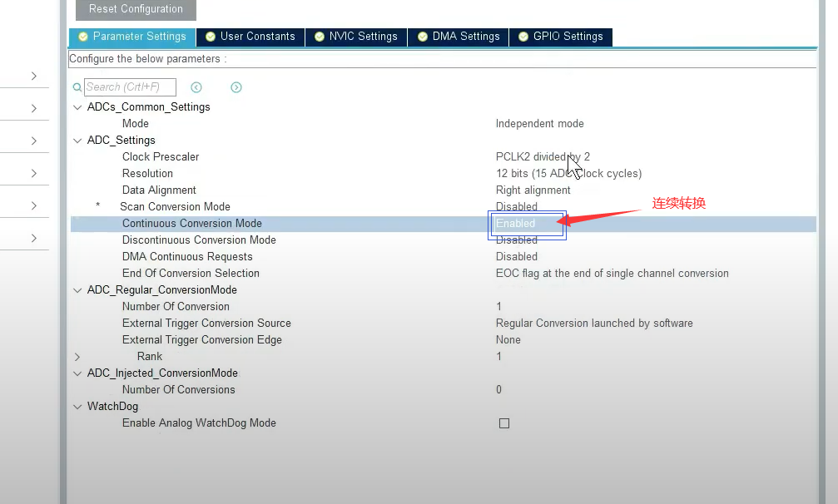This screenshot has height=504, width=838.
Task: Collapse the ADC_Injected_ConversionMode group
Action: [x=77, y=373]
